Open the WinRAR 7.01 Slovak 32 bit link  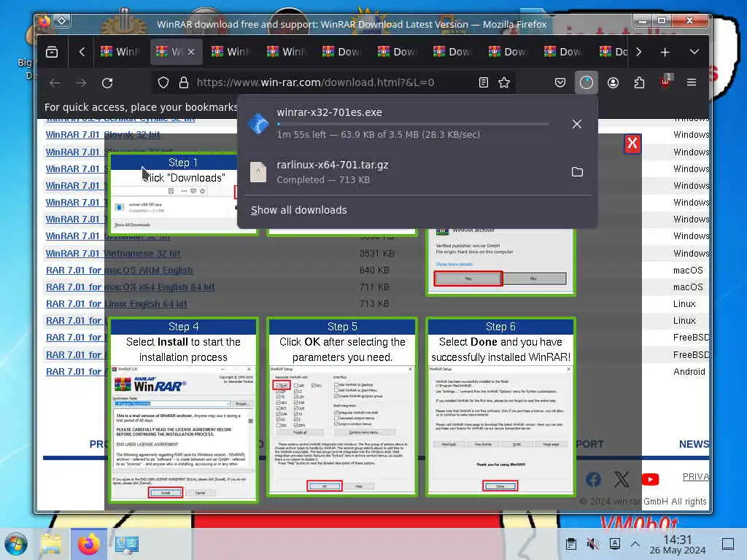click(x=103, y=135)
